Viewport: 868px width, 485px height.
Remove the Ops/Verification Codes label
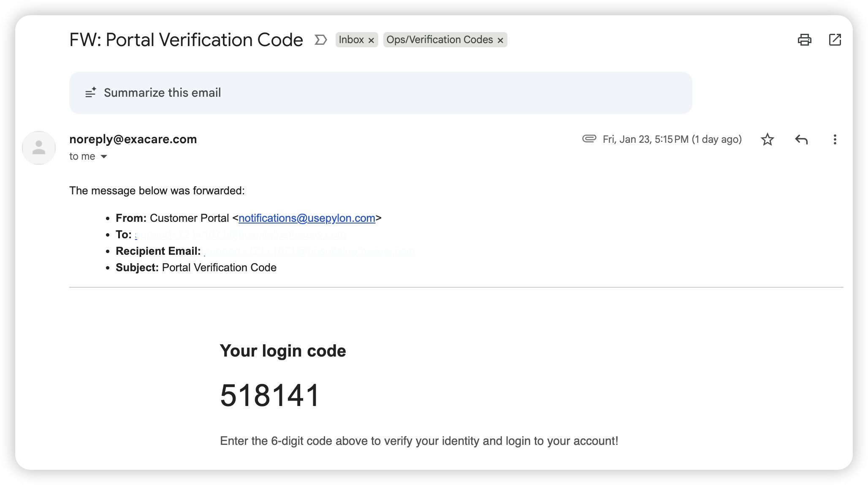click(500, 40)
